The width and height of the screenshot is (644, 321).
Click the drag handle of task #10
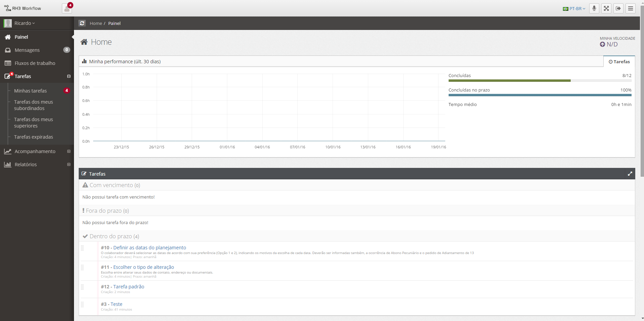click(x=82, y=248)
